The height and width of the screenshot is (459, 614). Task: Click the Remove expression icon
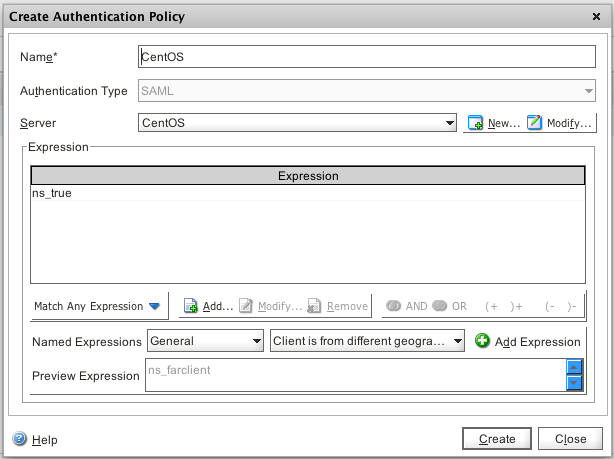click(315, 306)
